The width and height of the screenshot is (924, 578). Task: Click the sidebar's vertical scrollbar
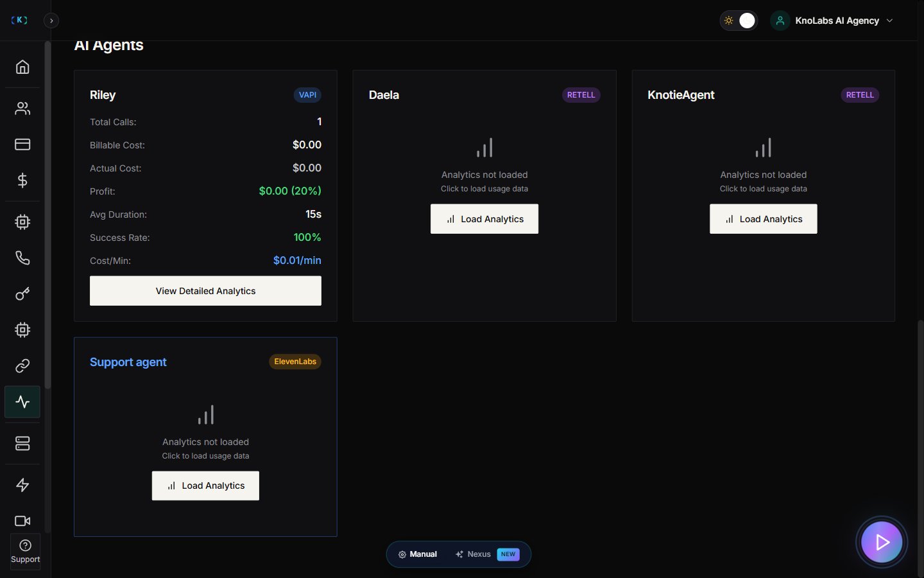click(x=47, y=215)
